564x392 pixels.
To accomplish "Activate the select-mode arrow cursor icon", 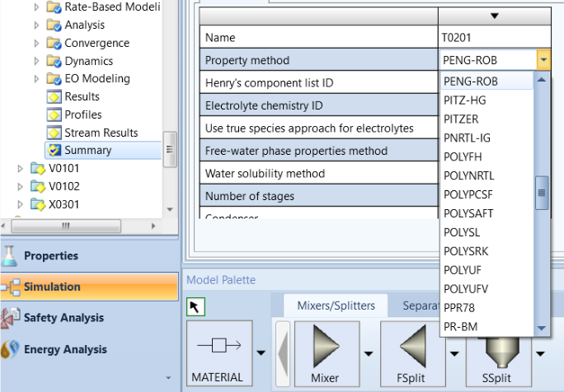I will click(197, 307).
